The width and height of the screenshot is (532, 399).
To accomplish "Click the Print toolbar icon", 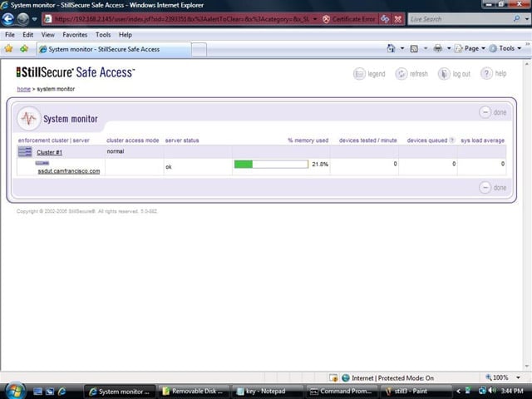I will coord(438,48).
